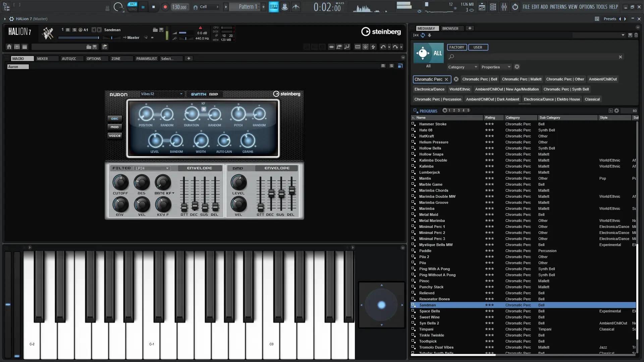Image resolution: width=644 pixels, height=362 pixels.
Task: Click the MediaBay delete trash icon
Action: pyautogui.click(x=636, y=35)
